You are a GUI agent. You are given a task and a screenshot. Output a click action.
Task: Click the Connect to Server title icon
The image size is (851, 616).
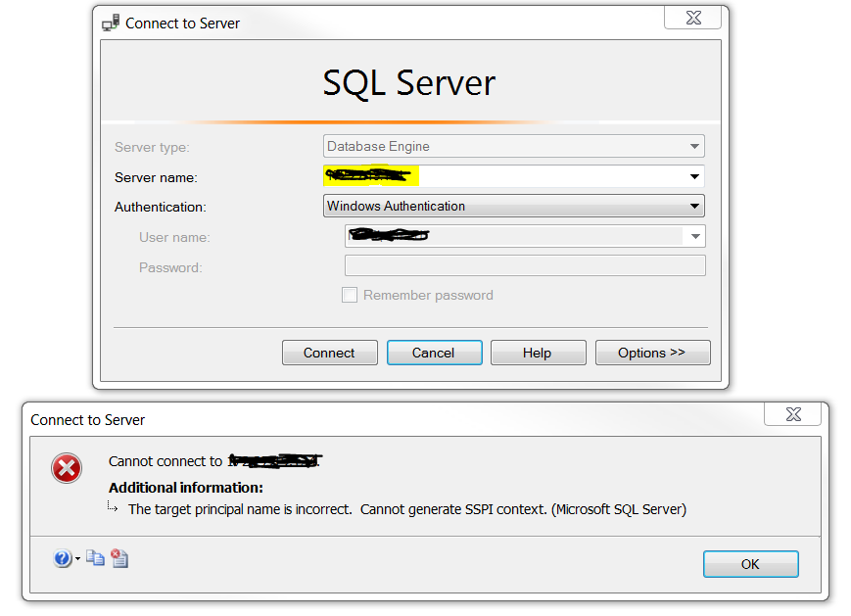point(111,24)
